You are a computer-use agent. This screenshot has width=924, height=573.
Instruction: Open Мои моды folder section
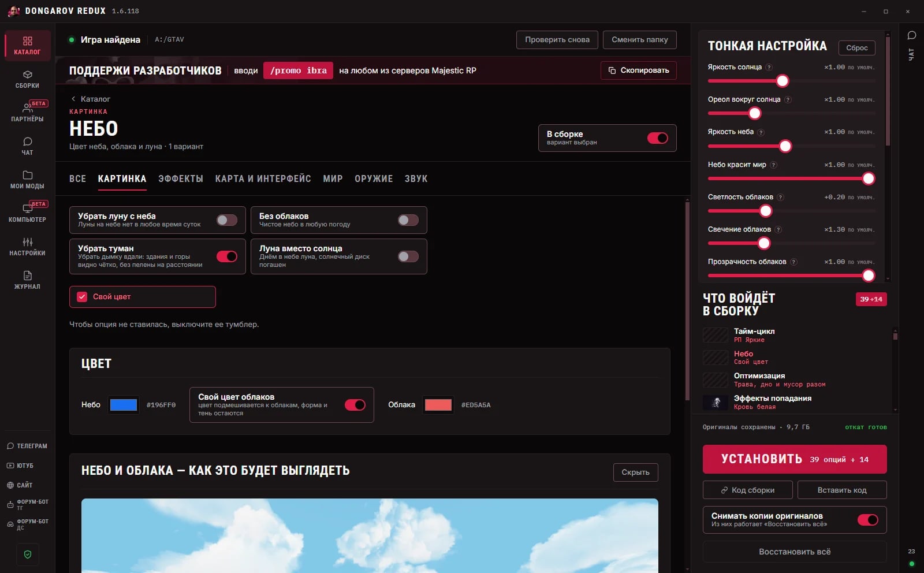pyautogui.click(x=27, y=180)
